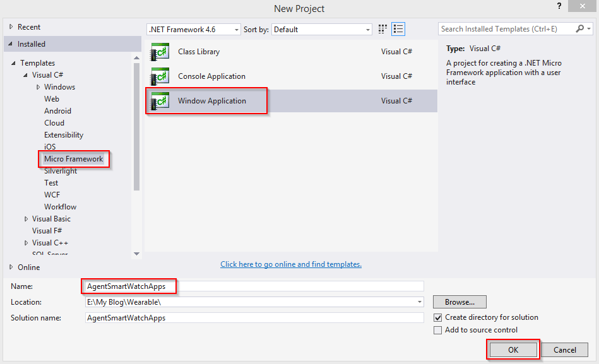The height and width of the screenshot is (364, 599).
Task: Toggle Create directory for solution checkbox
Action: pyautogui.click(x=438, y=317)
